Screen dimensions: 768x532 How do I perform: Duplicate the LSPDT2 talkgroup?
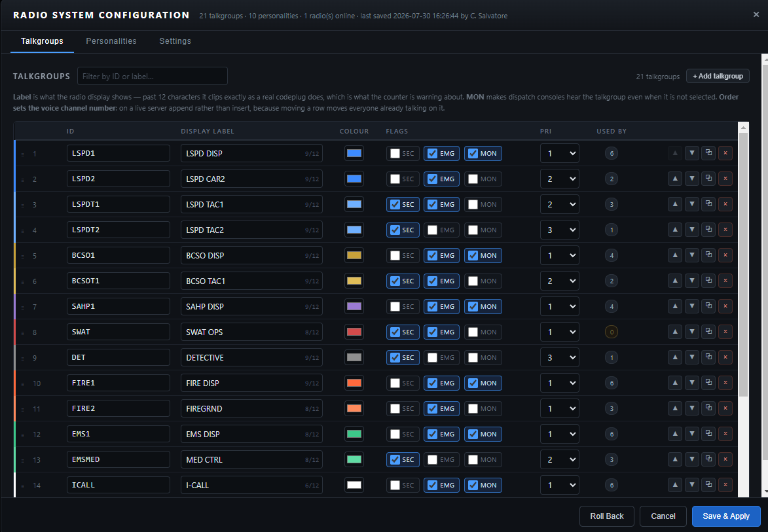(x=708, y=230)
